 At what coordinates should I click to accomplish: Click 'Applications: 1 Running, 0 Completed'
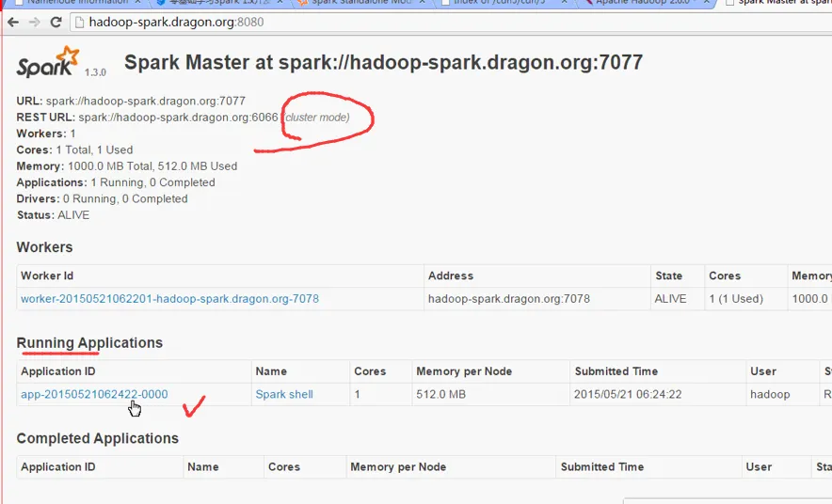[x=116, y=182]
